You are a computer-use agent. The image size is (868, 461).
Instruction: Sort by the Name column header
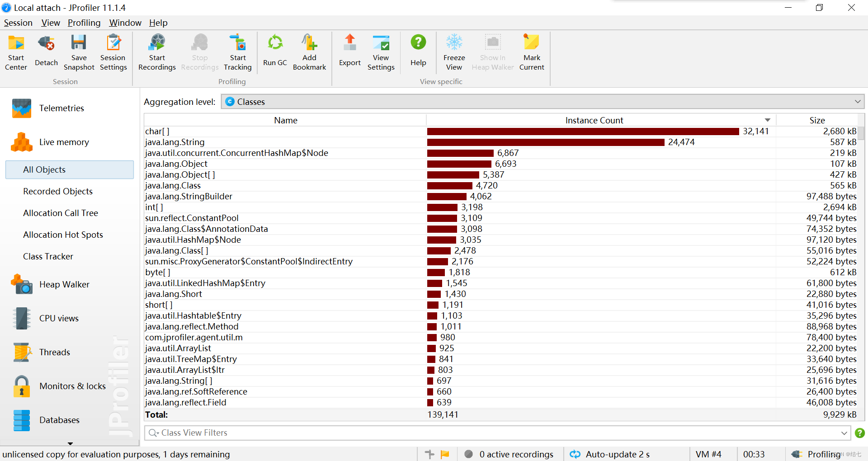[x=285, y=120]
